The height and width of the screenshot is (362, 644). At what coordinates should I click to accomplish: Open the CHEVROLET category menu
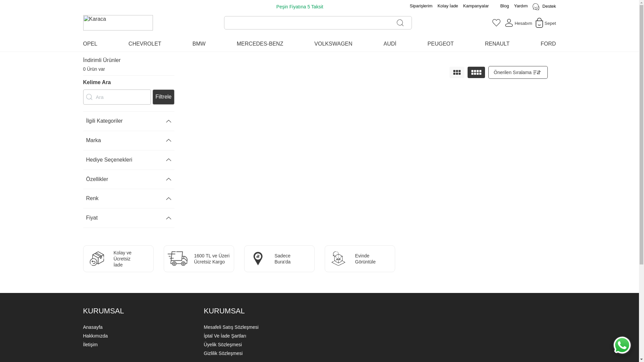pos(145,44)
